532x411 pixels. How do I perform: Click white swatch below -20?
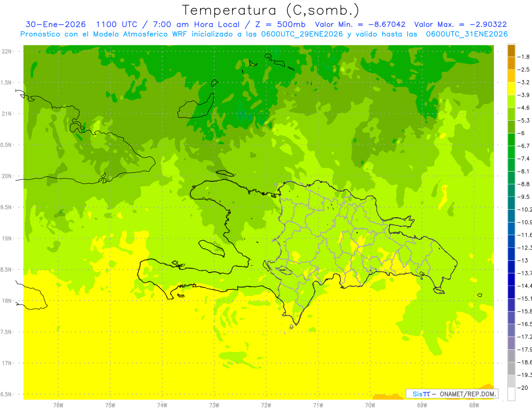click(x=511, y=394)
